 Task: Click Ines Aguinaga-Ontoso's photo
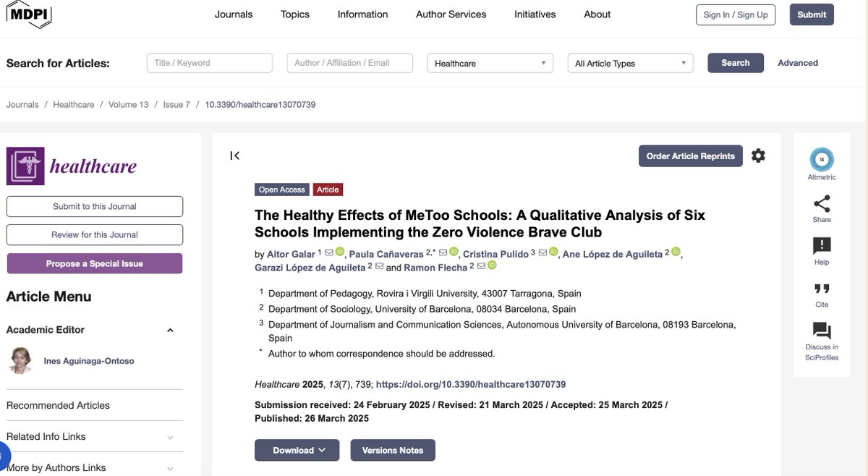click(x=20, y=360)
